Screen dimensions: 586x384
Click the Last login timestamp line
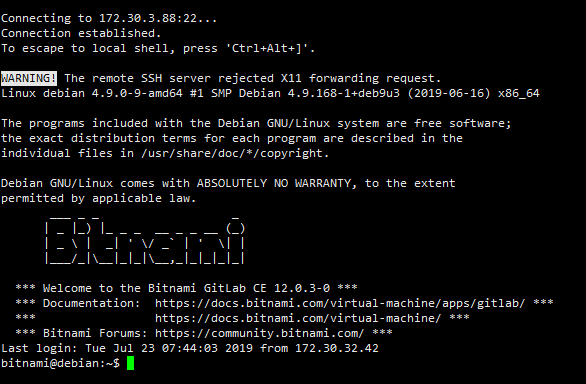tap(190, 348)
